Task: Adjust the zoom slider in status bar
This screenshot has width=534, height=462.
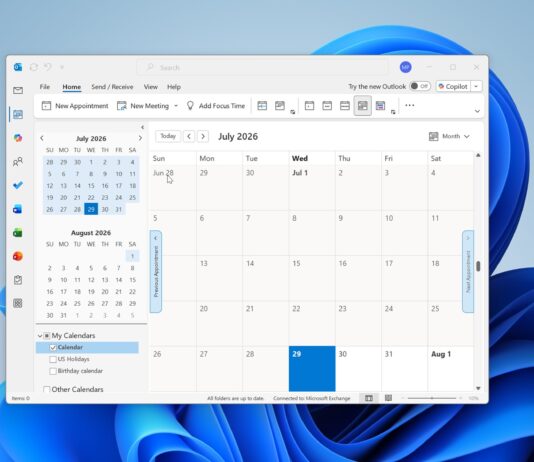Action: pyautogui.click(x=431, y=398)
